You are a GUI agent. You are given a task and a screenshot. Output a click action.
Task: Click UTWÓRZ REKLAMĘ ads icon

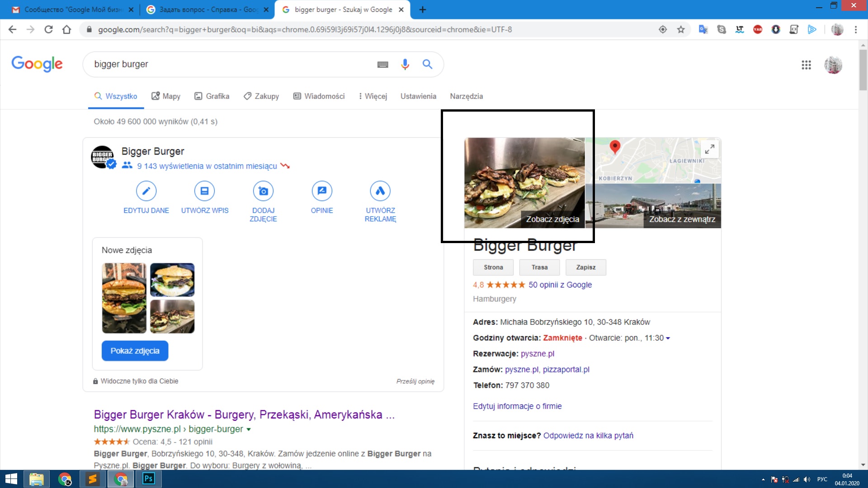point(380,191)
